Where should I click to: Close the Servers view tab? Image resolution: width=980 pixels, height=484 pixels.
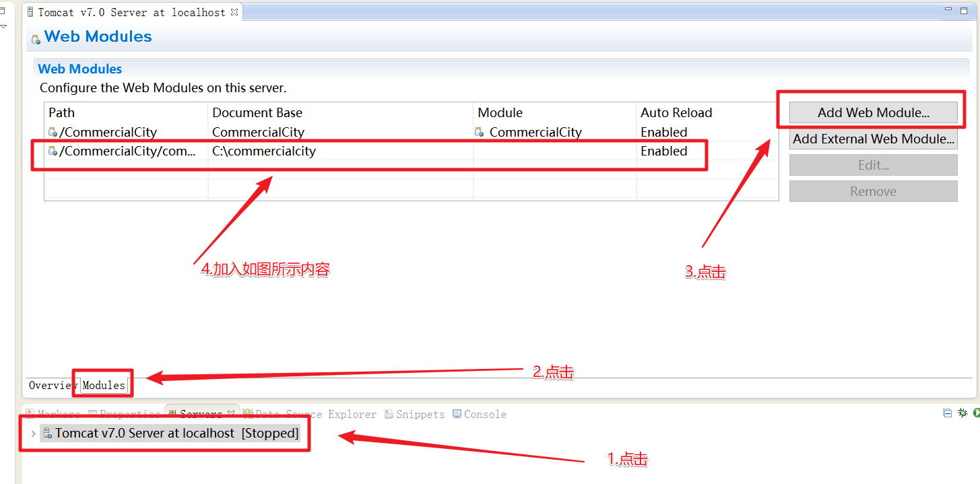[231, 413]
